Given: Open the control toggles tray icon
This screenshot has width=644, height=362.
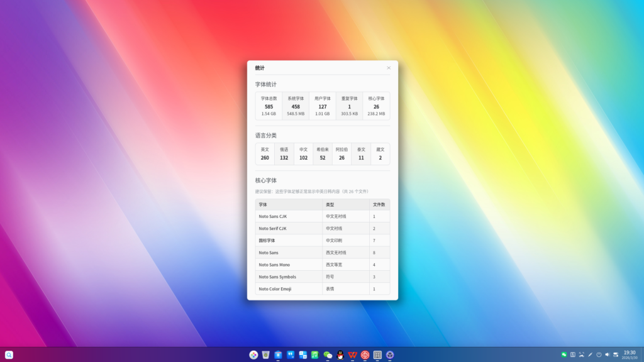Looking at the screenshot, I should click(x=616, y=354).
